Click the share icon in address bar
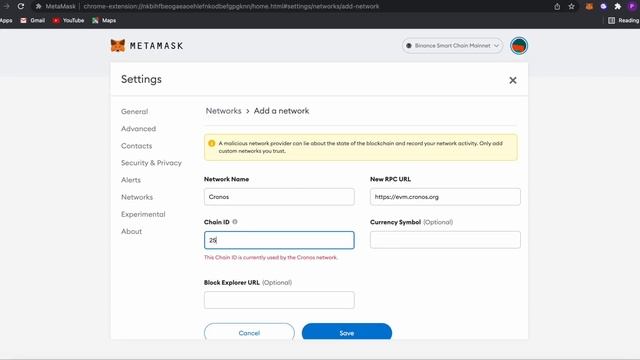640x360 pixels. click(557, 6)
